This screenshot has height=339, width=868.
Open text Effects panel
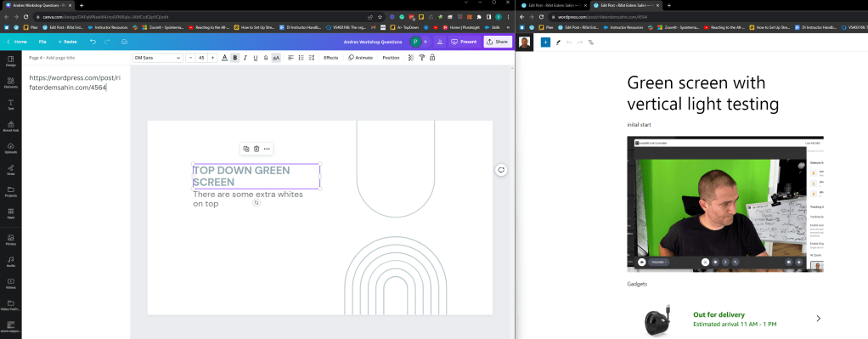pos(331,58)
